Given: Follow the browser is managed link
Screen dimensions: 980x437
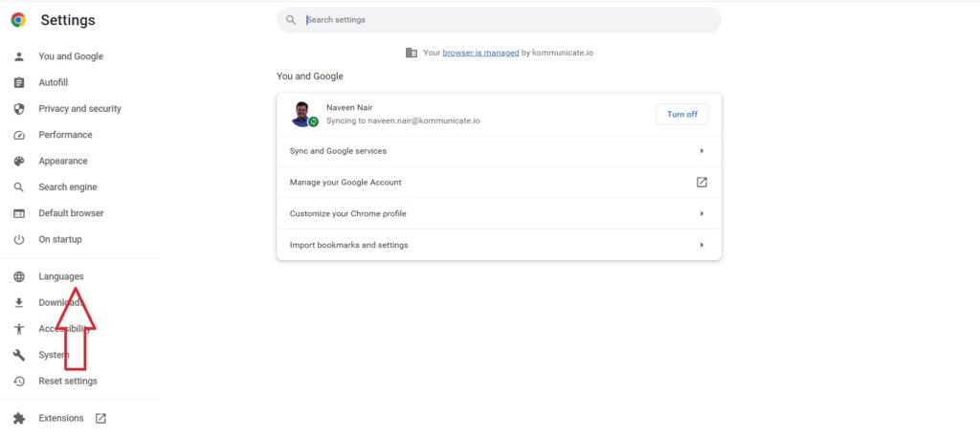Looking at the screenshot, I should [x=480, y=53].
